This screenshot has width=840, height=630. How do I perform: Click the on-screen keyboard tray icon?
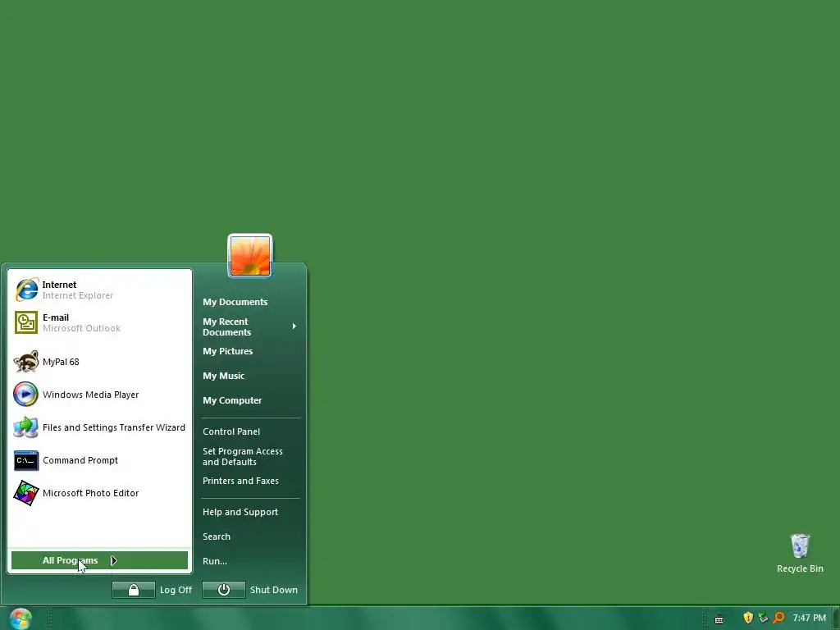[719, 619]
